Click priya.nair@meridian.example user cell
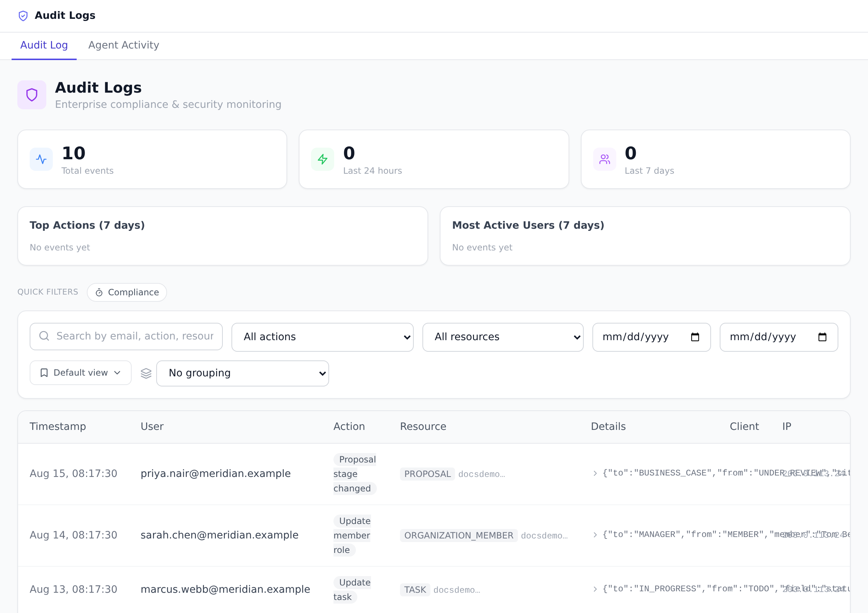 [x=216, y=473]
